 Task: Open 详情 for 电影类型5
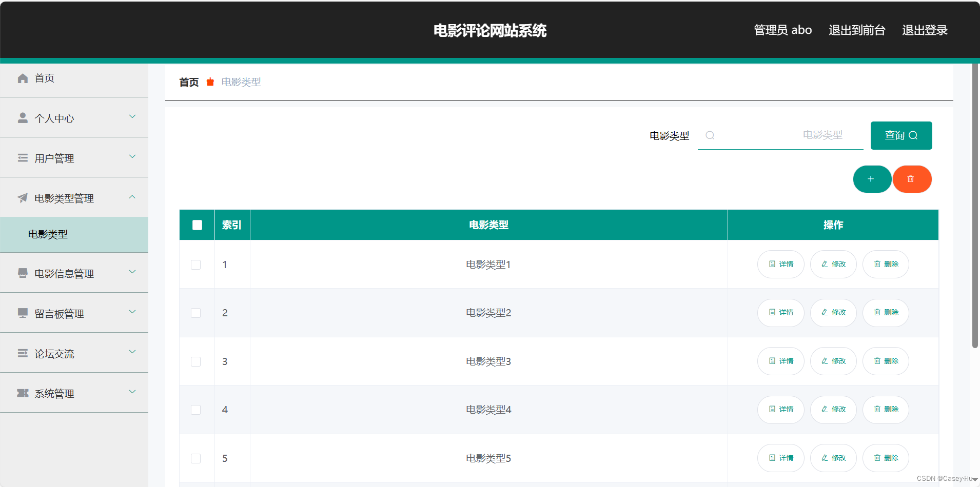coord(780,458)
